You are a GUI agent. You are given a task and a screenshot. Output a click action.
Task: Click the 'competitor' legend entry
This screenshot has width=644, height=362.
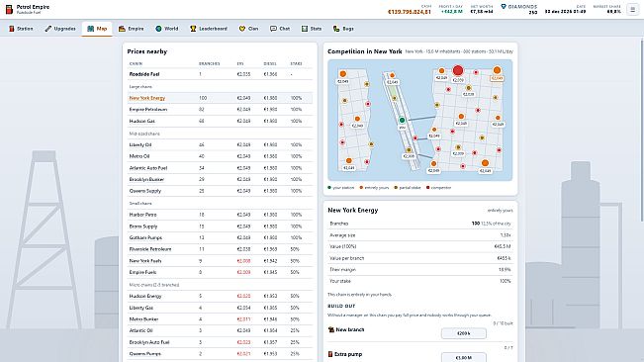[x=439, y=188]
